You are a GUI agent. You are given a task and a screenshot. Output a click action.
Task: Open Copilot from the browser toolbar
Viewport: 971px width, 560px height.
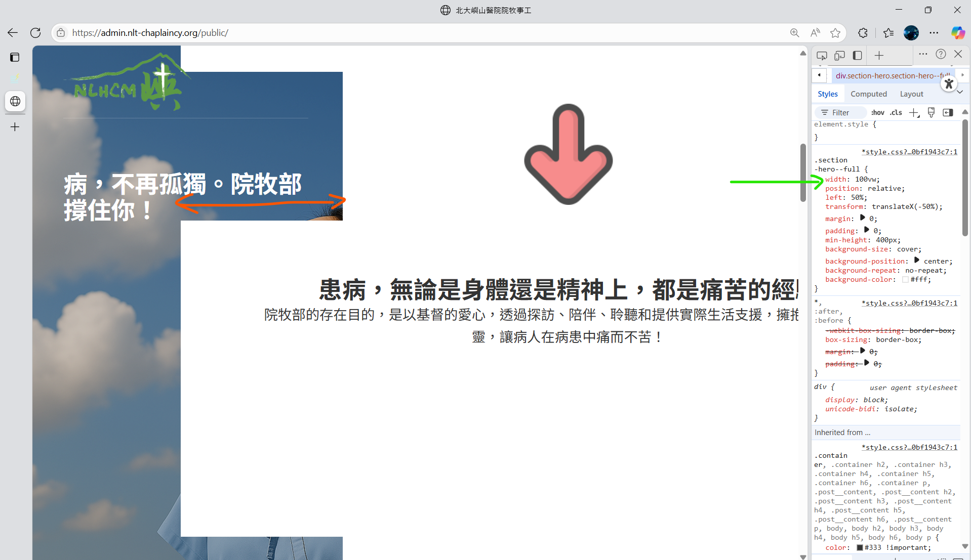click(x=957, y=33)
